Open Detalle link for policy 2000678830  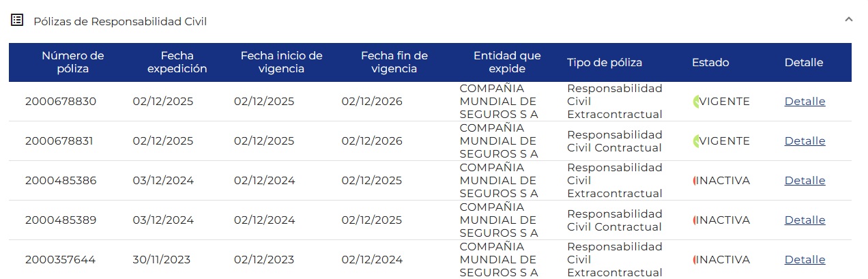[805, 102]
